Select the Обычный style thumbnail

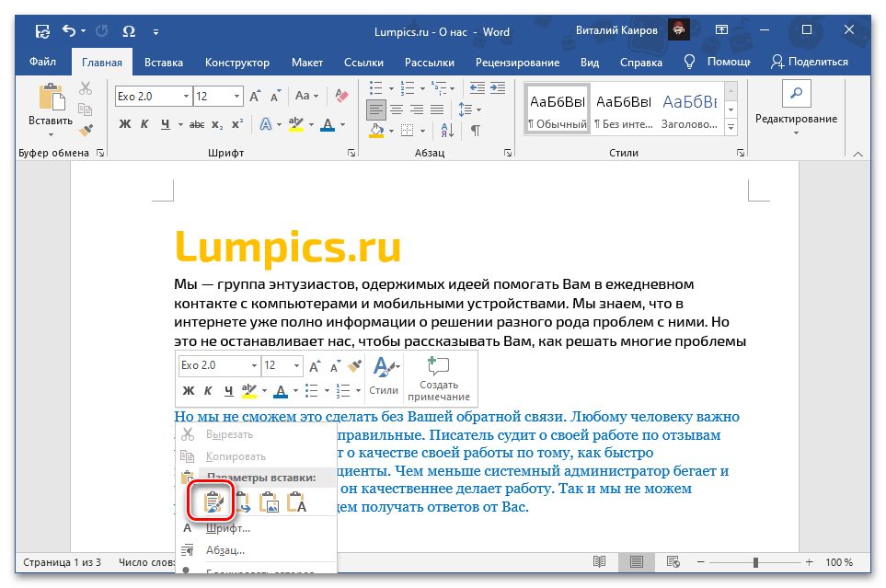pos(558,109)
